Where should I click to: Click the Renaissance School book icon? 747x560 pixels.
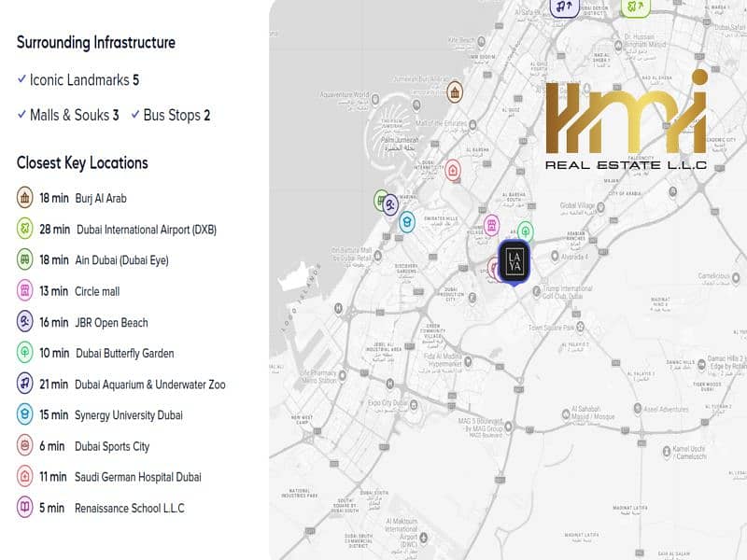[x=25, y=507]
